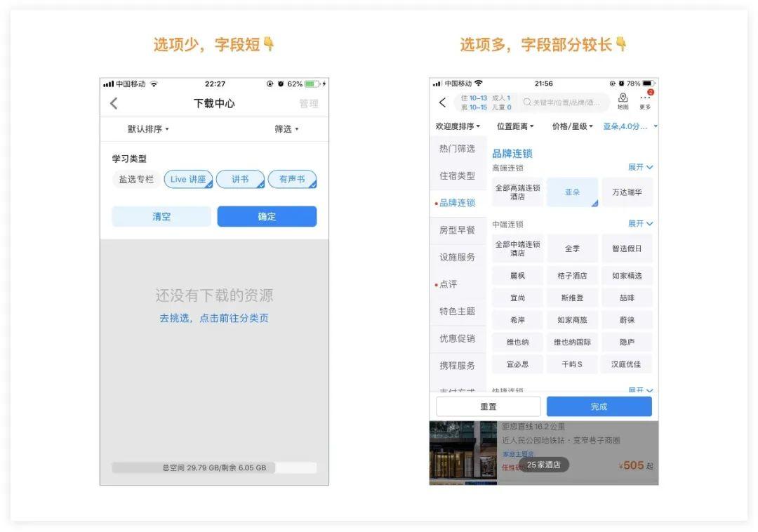Viewport: 758px width, 532px height.
Task: Select the 住宿类型 sidebar tab
Action: (x=458, y=176)
